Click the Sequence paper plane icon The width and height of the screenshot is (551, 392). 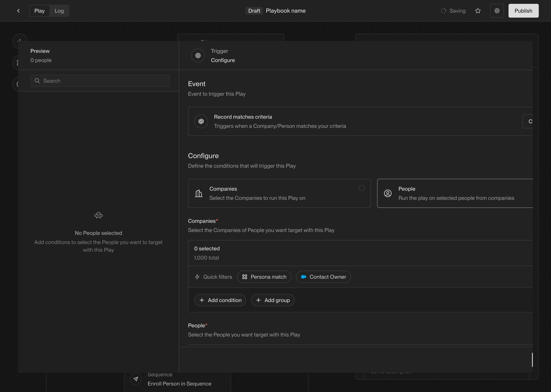click(x=136, y=379)
